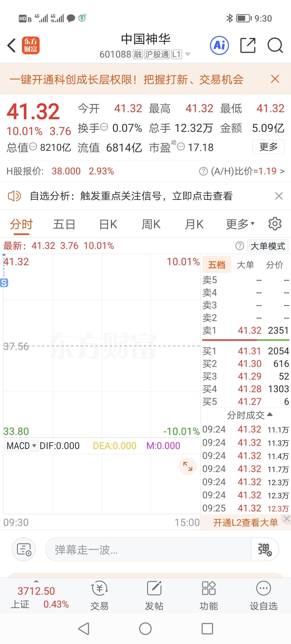Image resolution: width=291 pixels, height=644 pixels.
Task: Switch to the 分价 tab
Action: (275, 264)
